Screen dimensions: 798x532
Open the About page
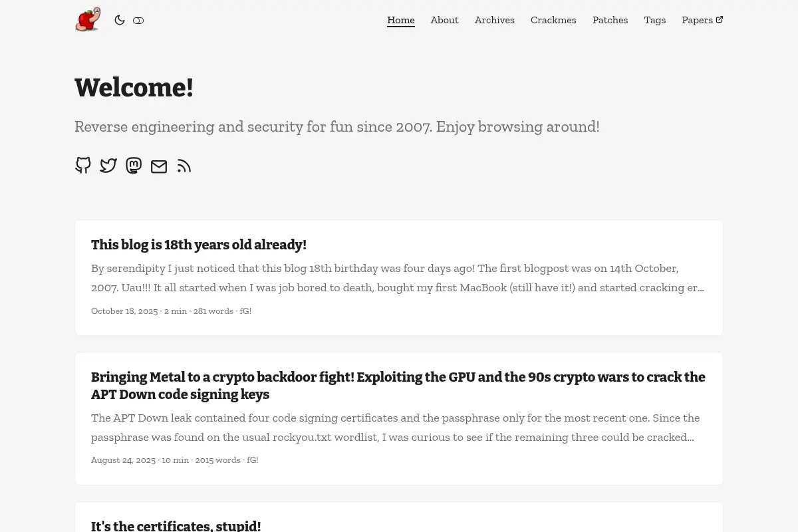[x=444, y=20]
